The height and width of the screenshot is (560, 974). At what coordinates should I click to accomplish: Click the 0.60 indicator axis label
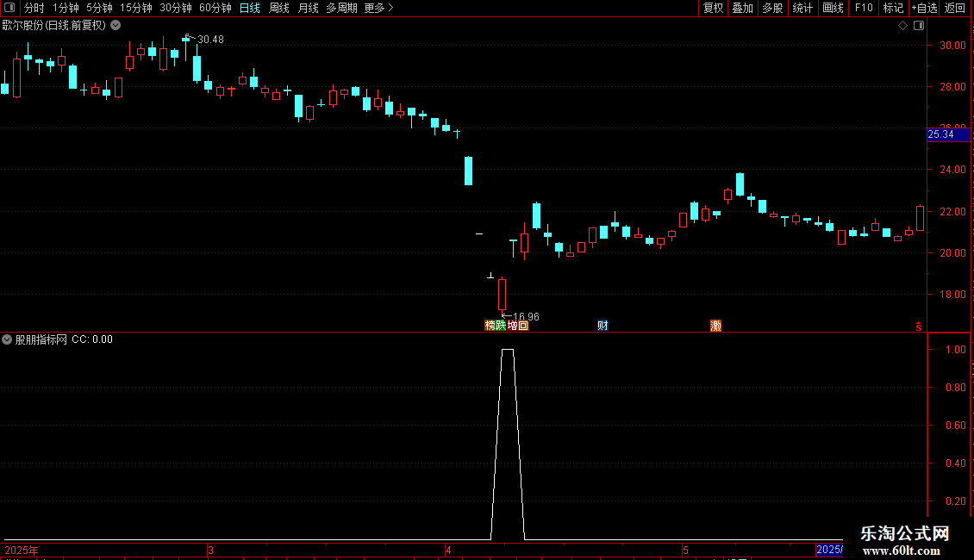click(955, 426)
